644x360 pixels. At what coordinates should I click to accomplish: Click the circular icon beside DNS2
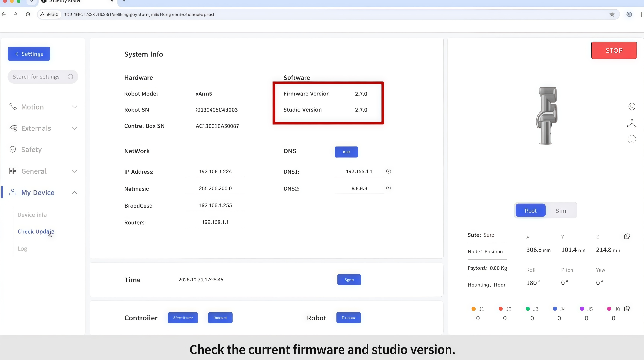click(388, 188)
